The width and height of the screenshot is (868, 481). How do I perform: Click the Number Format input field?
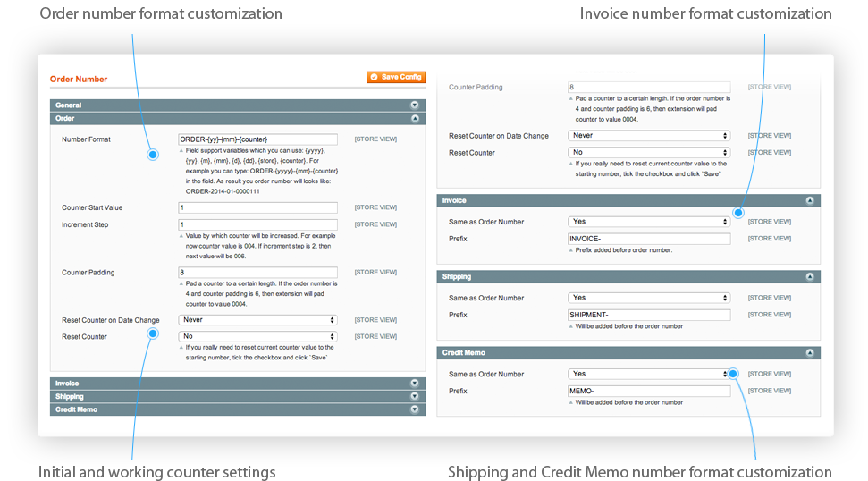[x=257, y=139]
